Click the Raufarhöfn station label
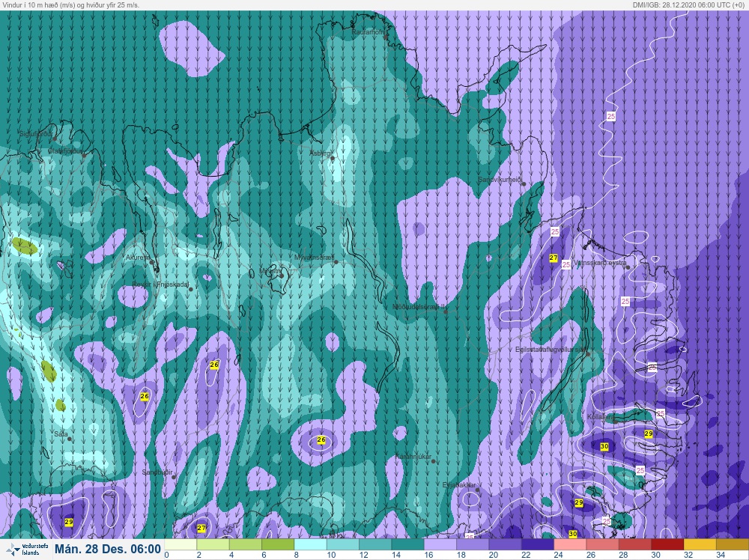Image resolution: width=749 pixels, height=560 pixels. click(367, 32)
